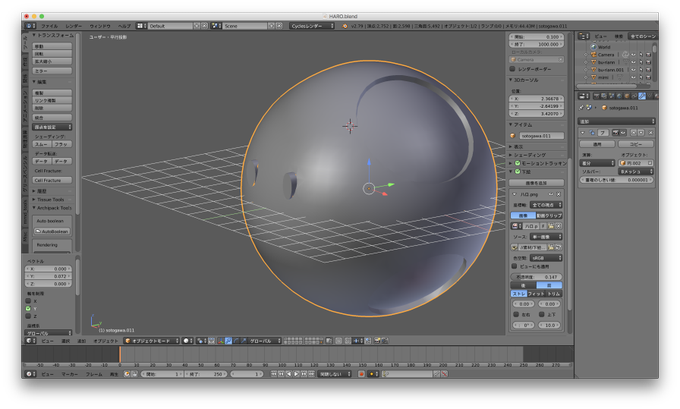Viewport: 680px width, 409px height.
Task: Open the ファイル menu
Action: [x=49, y=26]
